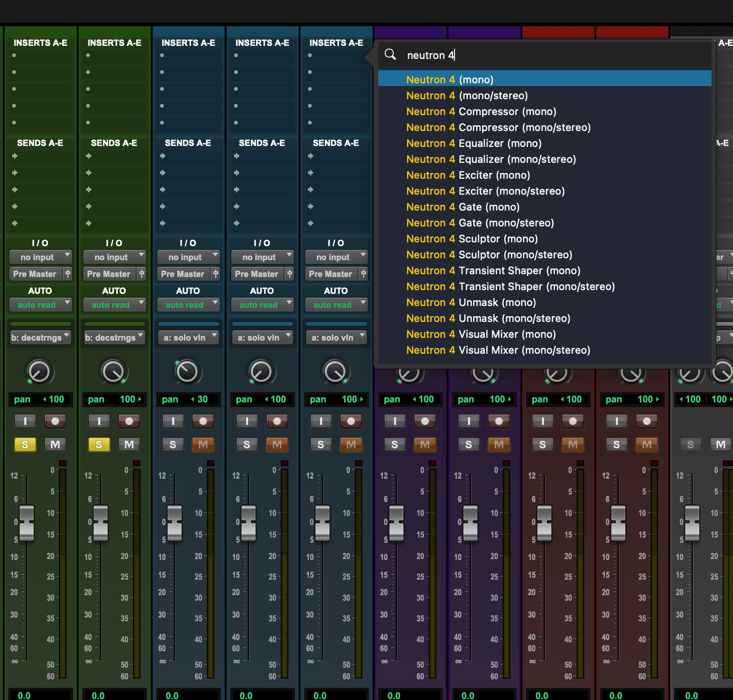Image resolution: width=733 pixels, height=700 pixels.
Task: Open output window icon on the pan 30 track
Action: click(x=216, y=274)
